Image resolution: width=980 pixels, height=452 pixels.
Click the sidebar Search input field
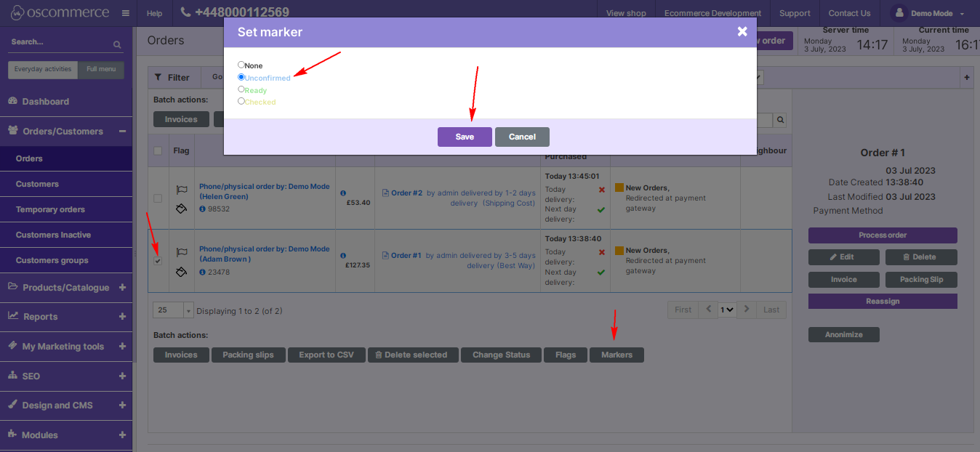[58, 42]
